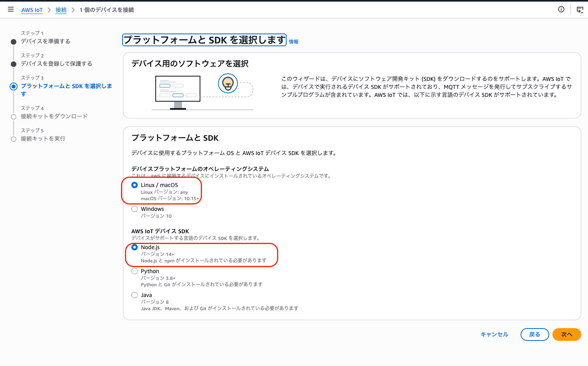
Task: Go to step 2 デバイスを登録して保護する
Action: 56,64
